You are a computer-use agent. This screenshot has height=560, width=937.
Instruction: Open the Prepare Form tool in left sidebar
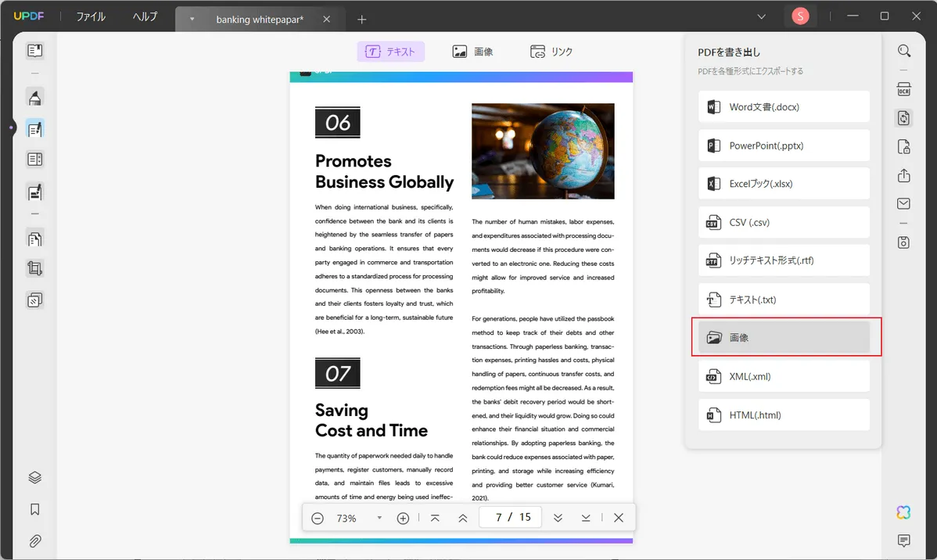(34, 160)
